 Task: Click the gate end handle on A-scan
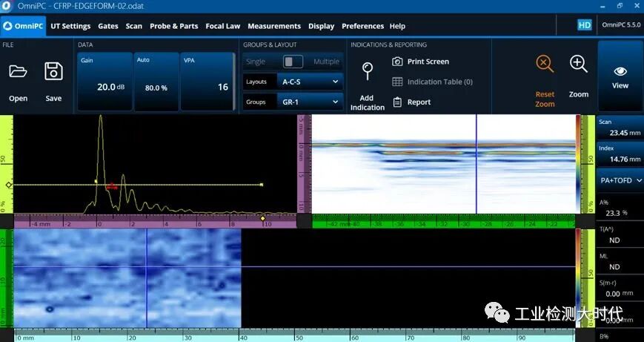262,185
